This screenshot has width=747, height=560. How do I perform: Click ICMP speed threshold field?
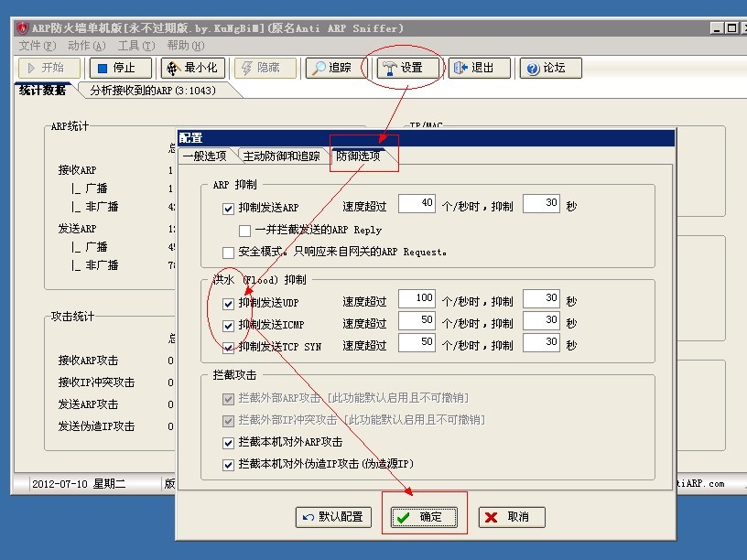click(417, 320)
